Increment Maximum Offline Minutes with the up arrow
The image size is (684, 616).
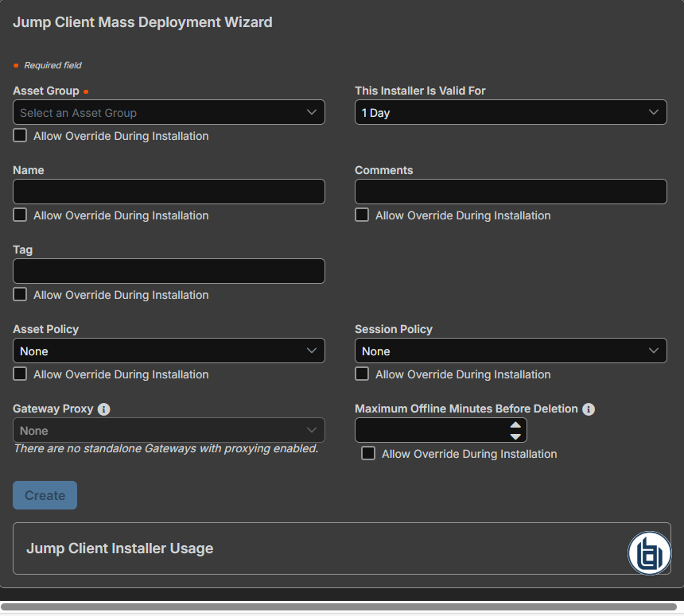(515, 424)
